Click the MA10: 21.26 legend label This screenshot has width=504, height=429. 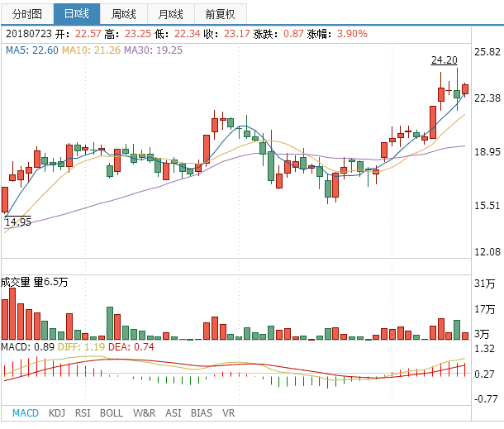(91, 50)
